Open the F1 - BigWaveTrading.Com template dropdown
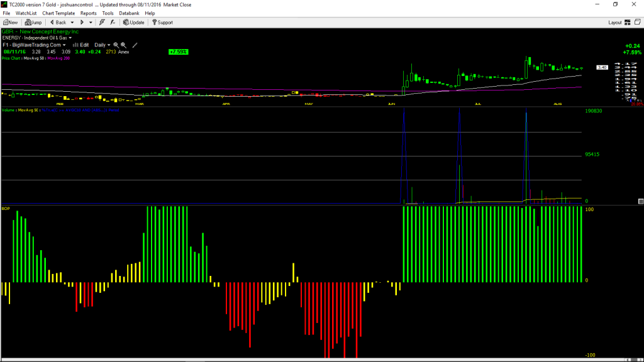 click(64, 45)
